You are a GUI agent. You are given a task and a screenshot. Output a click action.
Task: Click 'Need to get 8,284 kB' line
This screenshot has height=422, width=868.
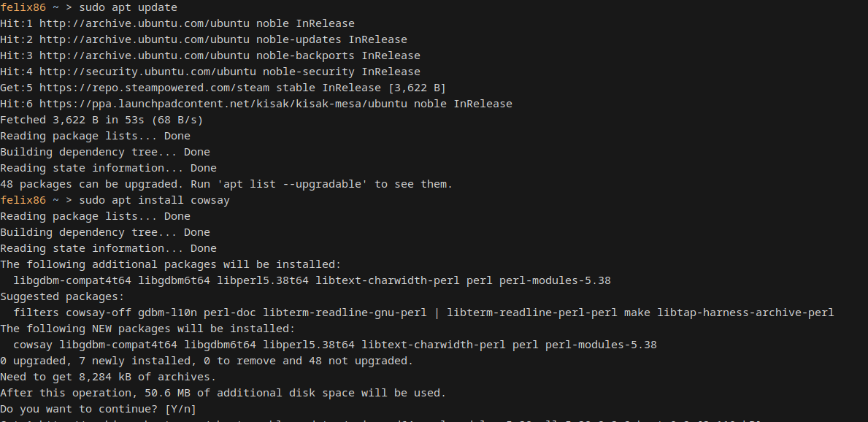point(108,377)
